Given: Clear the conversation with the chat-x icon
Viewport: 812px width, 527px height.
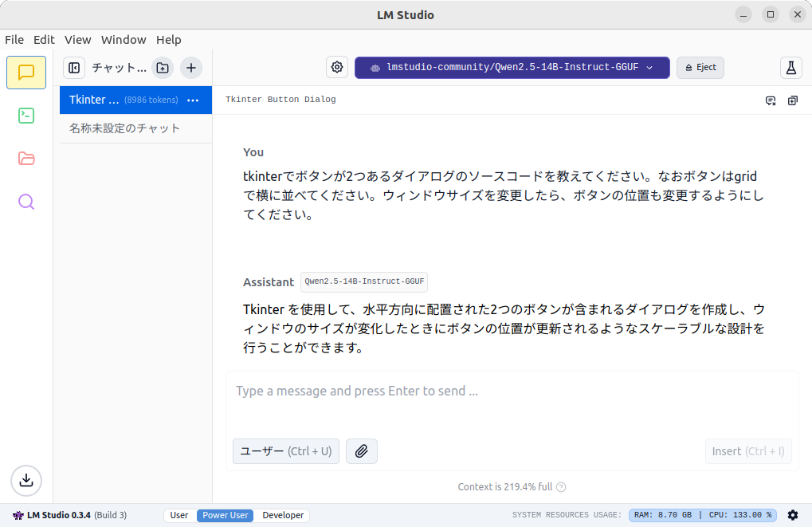Looking at the screenshot, I should pyautogui.click(x=769, y=99).
